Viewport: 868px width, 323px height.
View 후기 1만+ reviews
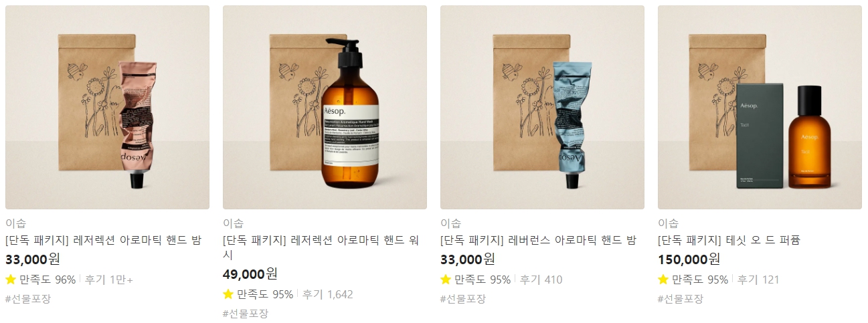pyautogui.click(x=109, y=280)
